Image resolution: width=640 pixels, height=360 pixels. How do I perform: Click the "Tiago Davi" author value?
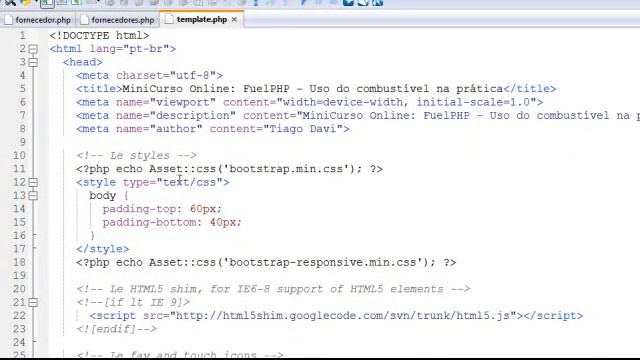(x=303, y=129)
